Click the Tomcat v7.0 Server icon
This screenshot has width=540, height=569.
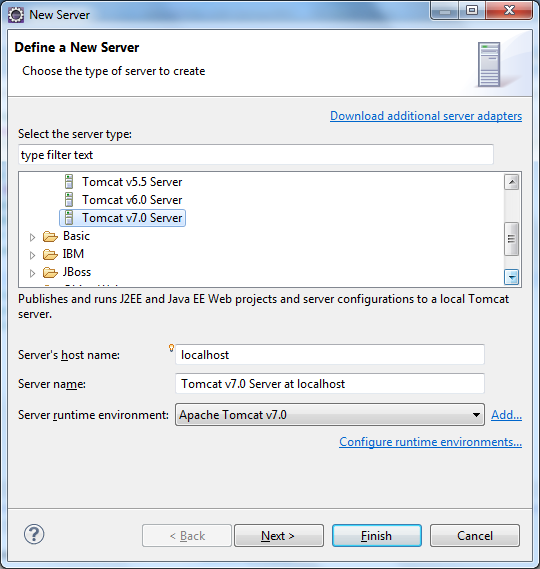tap(69, 218)
